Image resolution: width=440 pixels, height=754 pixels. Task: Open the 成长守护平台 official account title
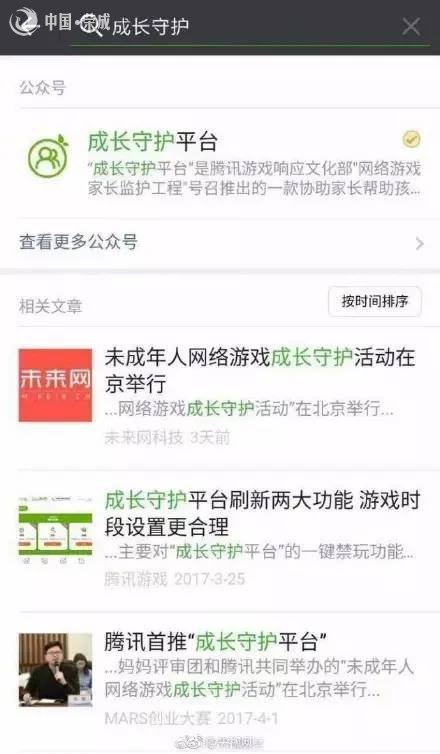click(x=152, y=142)
